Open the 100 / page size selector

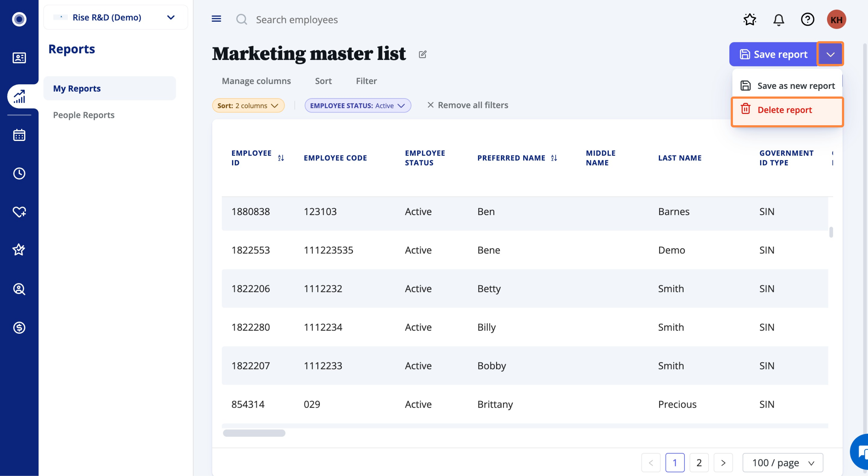coord(783,462)
